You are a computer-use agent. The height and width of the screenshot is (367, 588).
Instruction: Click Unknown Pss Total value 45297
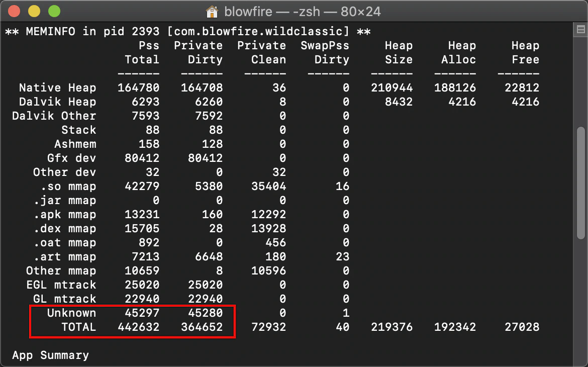click(x=142, y=313)
